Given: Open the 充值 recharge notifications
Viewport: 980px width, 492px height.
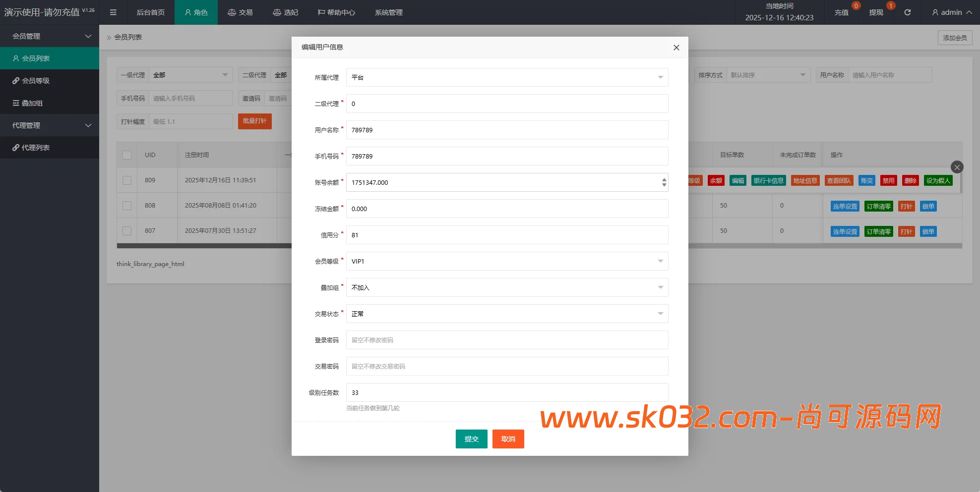Looking at the screenshot, I should tap(841, 12).
